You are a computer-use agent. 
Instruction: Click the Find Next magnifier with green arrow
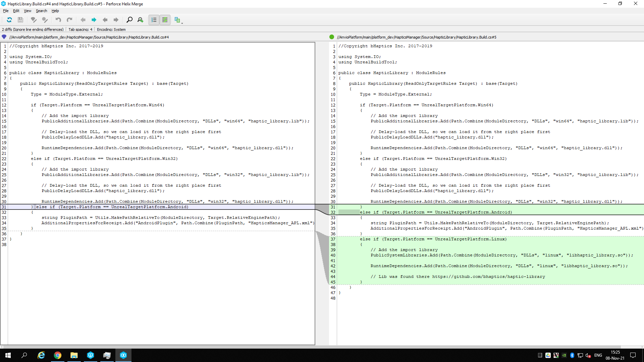[x=141, y=20]
